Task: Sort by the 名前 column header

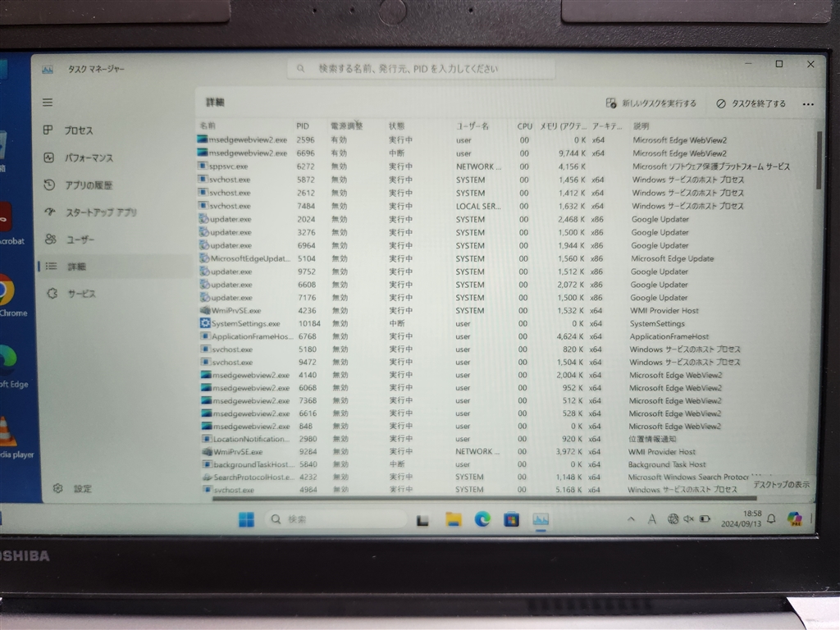Action: [208, 126]
